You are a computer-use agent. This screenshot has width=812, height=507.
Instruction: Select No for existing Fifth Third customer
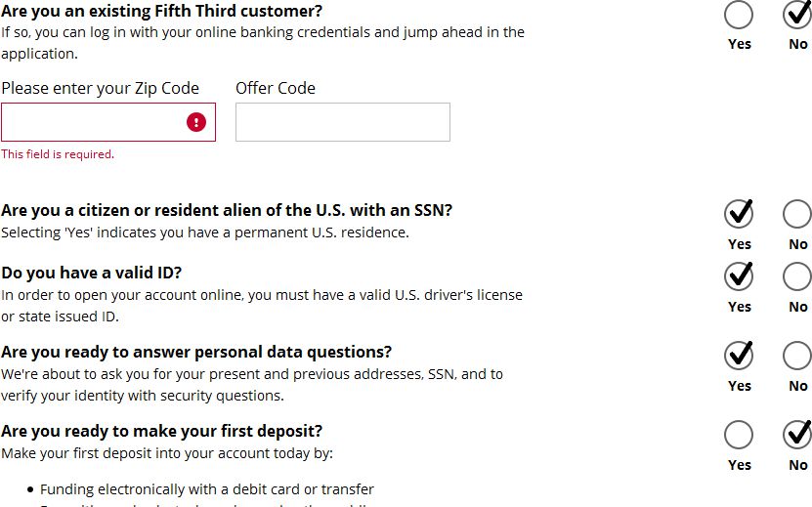[797, 15]
